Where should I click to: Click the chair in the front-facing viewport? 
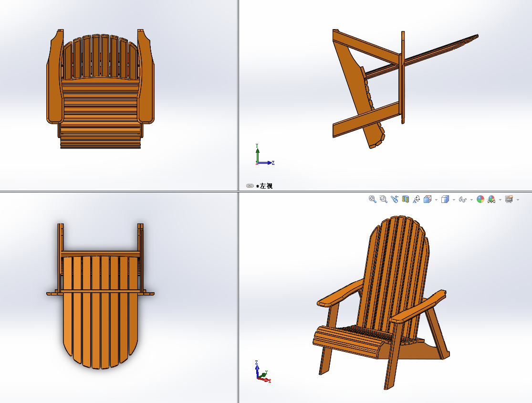tap(100, 89)
